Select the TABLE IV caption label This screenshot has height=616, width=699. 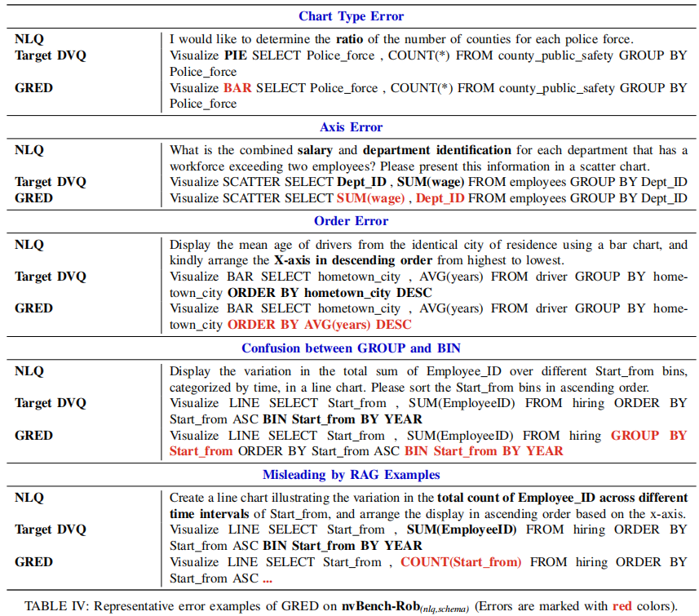click(58, 606)
